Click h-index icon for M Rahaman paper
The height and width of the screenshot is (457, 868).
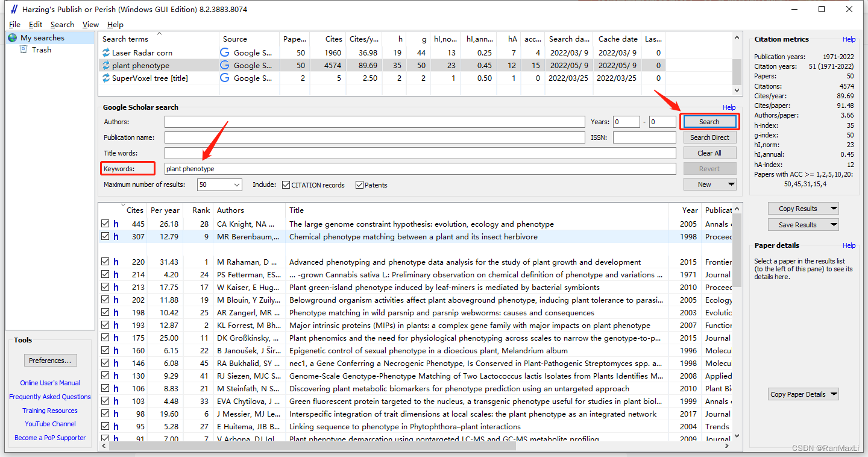point(116,262)
